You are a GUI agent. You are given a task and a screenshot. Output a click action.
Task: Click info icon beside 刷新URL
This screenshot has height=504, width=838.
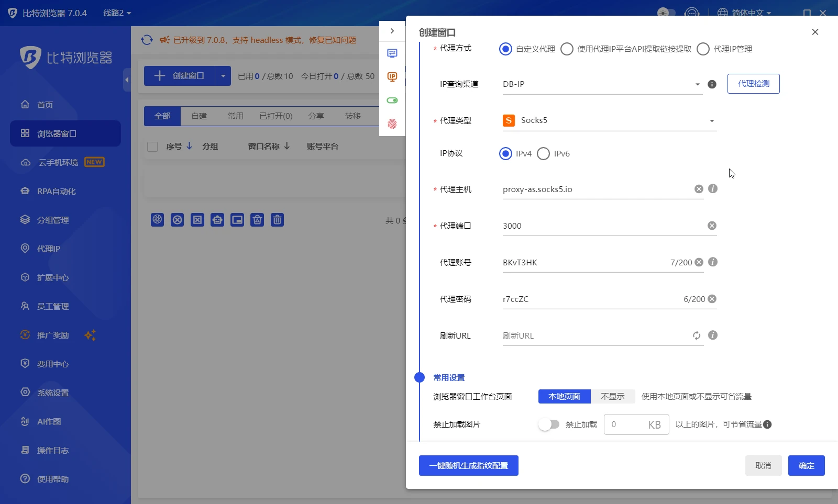(x=713, y=335)
